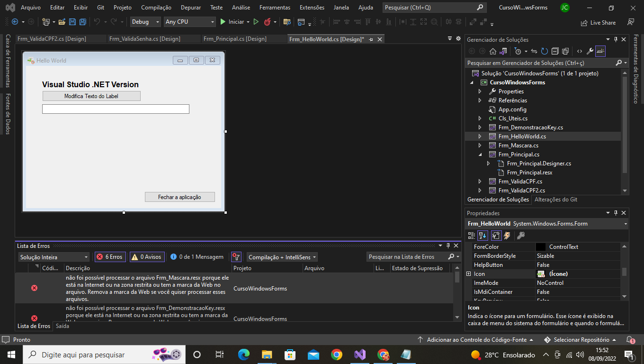Open Chrome from the Windows taskbar

coord(336,355)
